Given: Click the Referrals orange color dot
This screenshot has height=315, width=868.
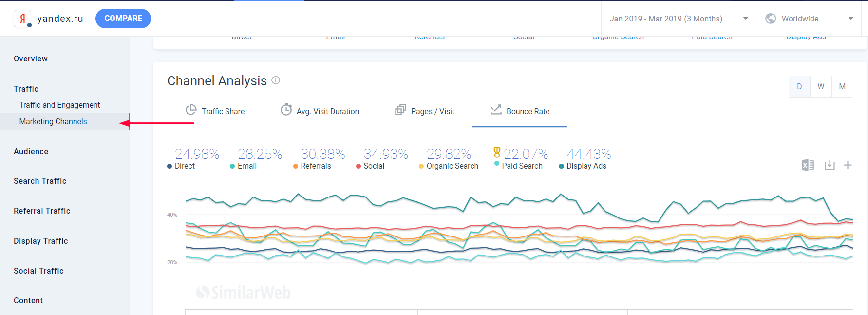Looking at the screenshot, I should (296, 166).
